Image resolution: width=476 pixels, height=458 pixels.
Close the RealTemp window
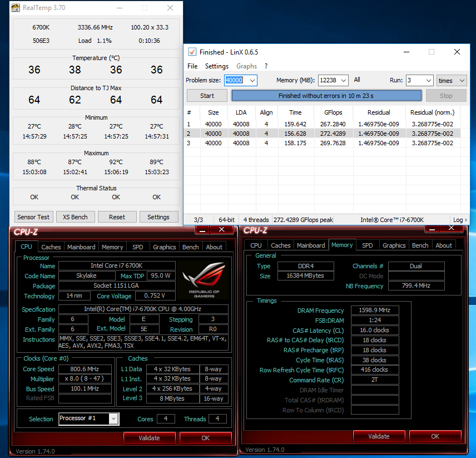pos(170,8)
